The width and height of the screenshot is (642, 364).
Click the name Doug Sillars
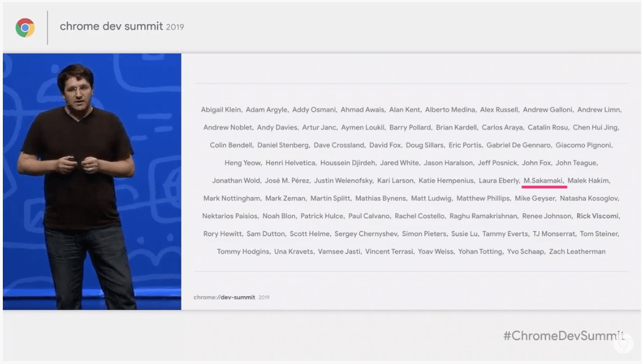tap(424, 145)
